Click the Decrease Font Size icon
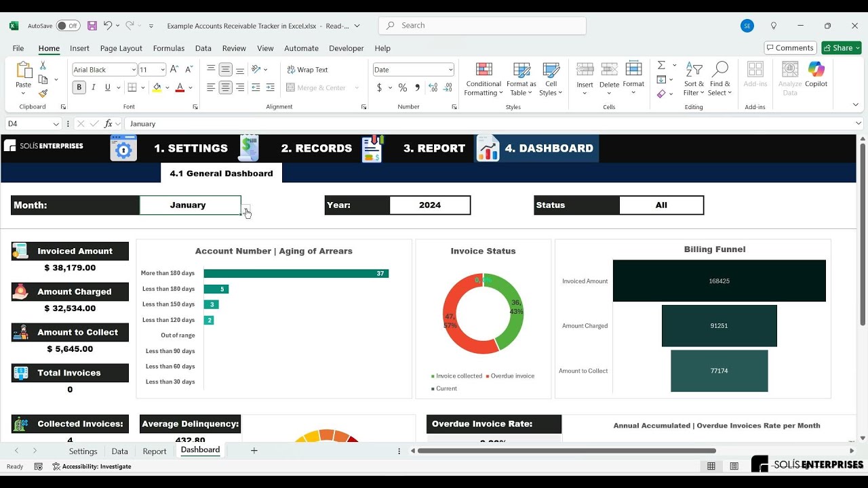The height and width of the screenshot is (488, 868). tap(189, 69)
